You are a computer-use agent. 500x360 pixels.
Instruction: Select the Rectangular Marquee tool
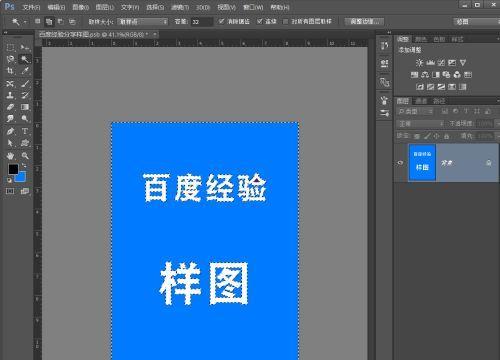(10, 47)
